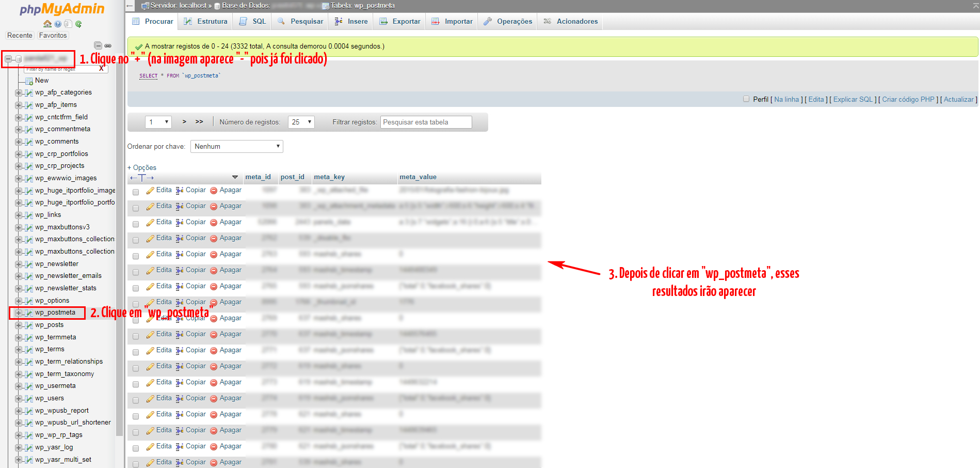Click the Recente button
This screenshot has width=980, height=468.
point(20,35)
